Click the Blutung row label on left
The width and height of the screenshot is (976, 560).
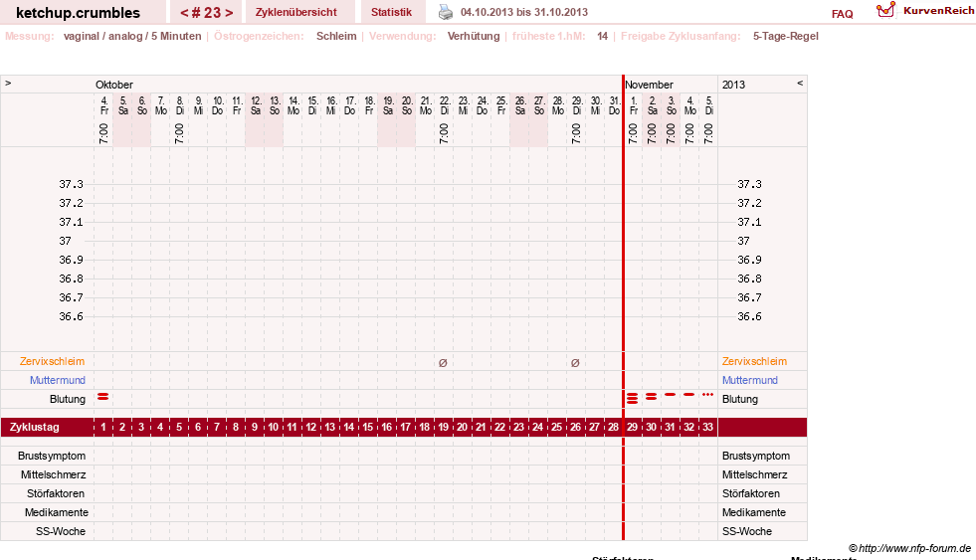[68, 399]
